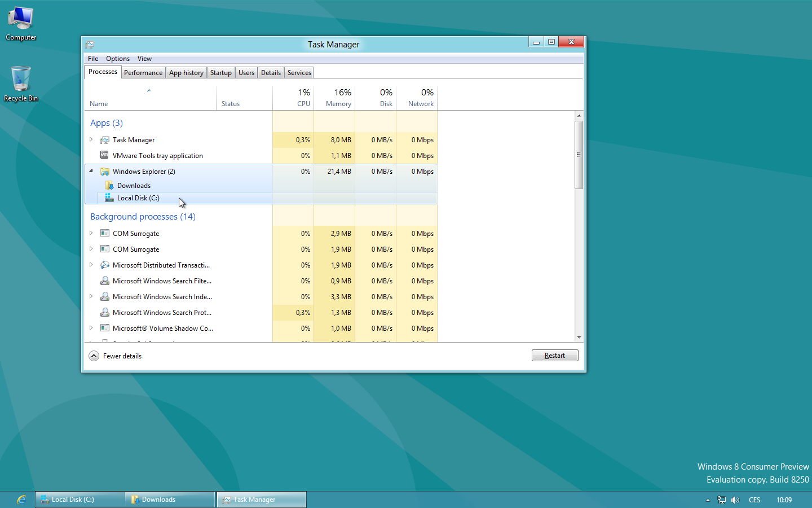Click the Local Disk (C:) drive icon
Screen dimensions: 812x508
109,198
